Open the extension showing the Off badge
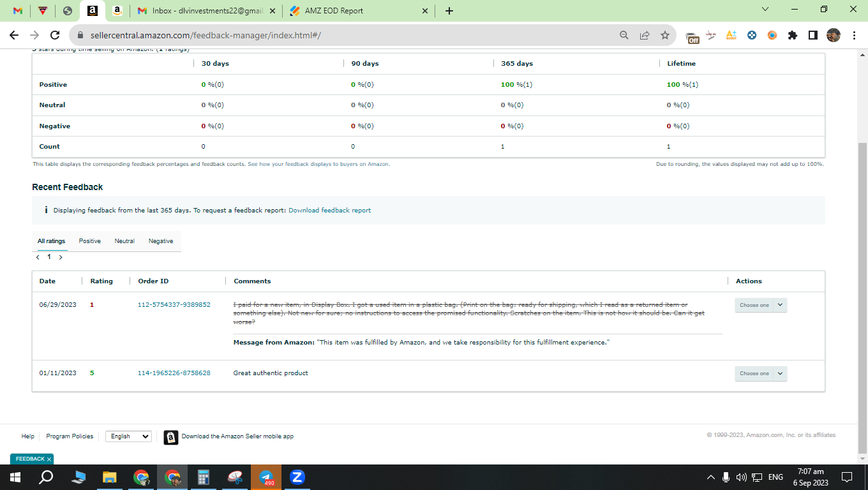The image size is (868, 490). pyautogui.click(x=692, y=36)
